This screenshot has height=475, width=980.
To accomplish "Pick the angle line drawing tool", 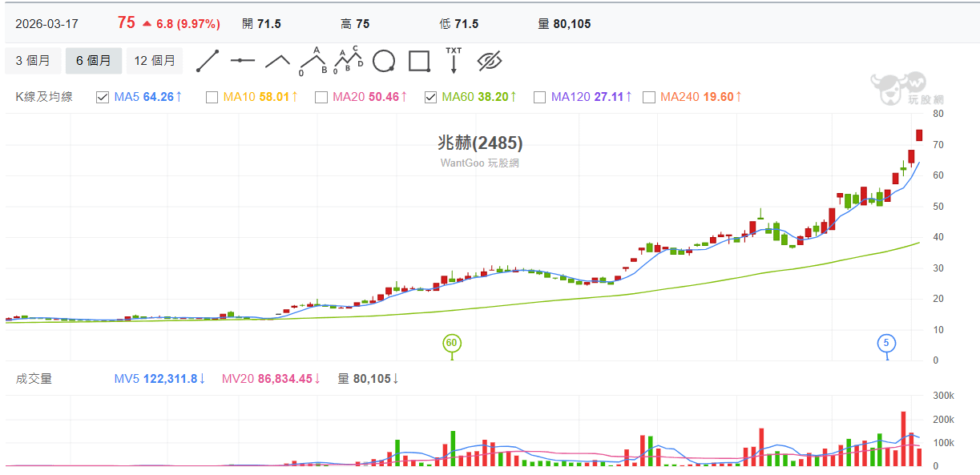I will [277, 61].
